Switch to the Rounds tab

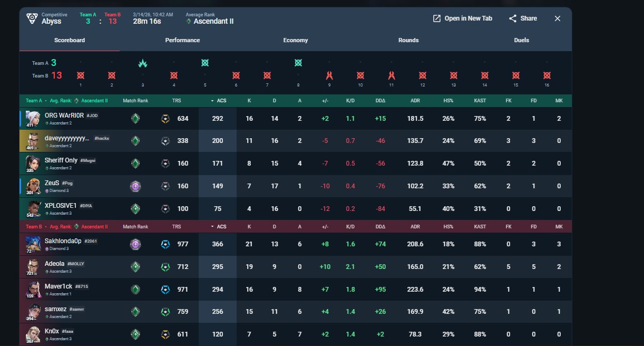(x=408, y=40)
